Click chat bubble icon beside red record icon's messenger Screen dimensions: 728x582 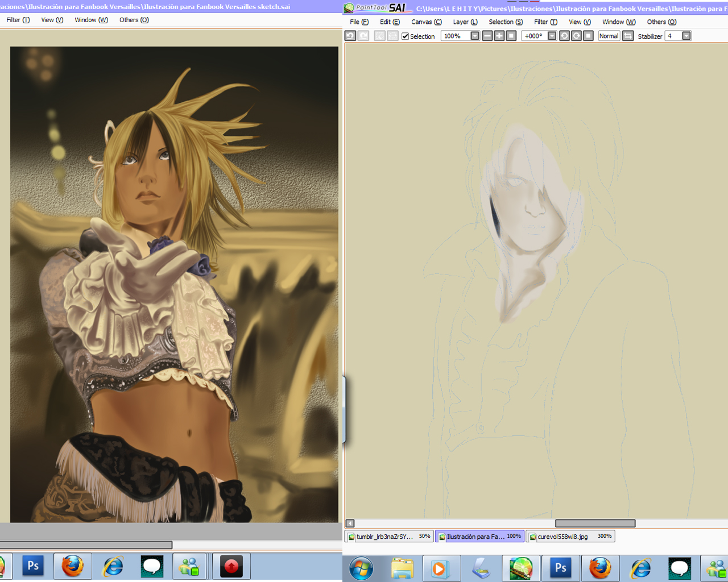click(152, 566)
